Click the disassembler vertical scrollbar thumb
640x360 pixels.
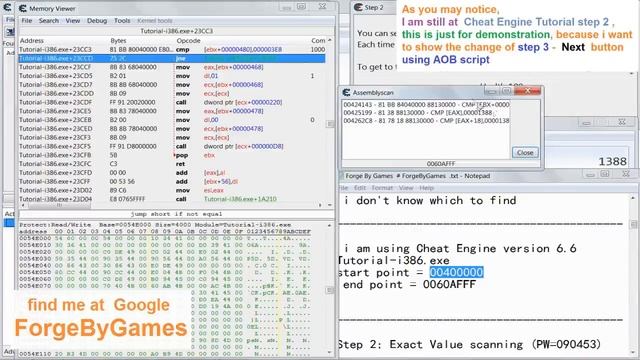click(330, 124)
